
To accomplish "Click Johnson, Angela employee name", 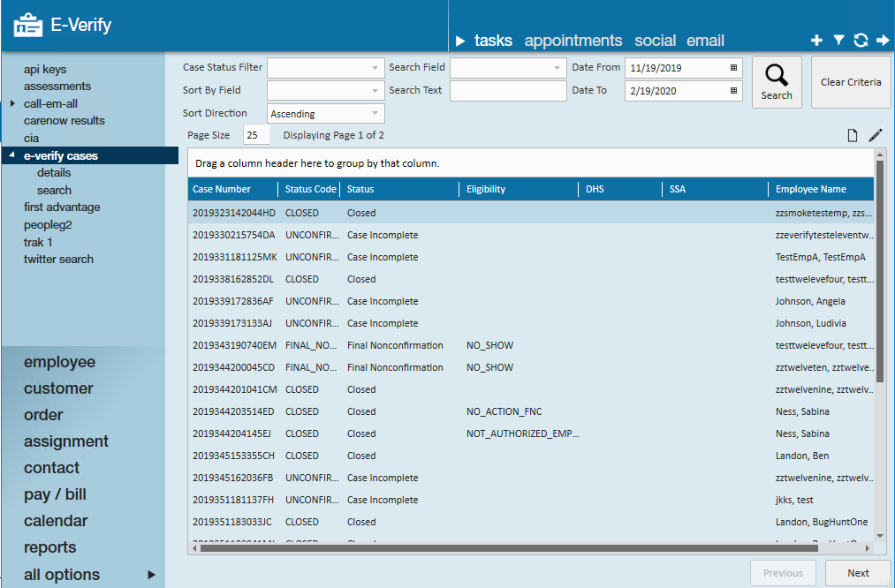I will point(810,301).
